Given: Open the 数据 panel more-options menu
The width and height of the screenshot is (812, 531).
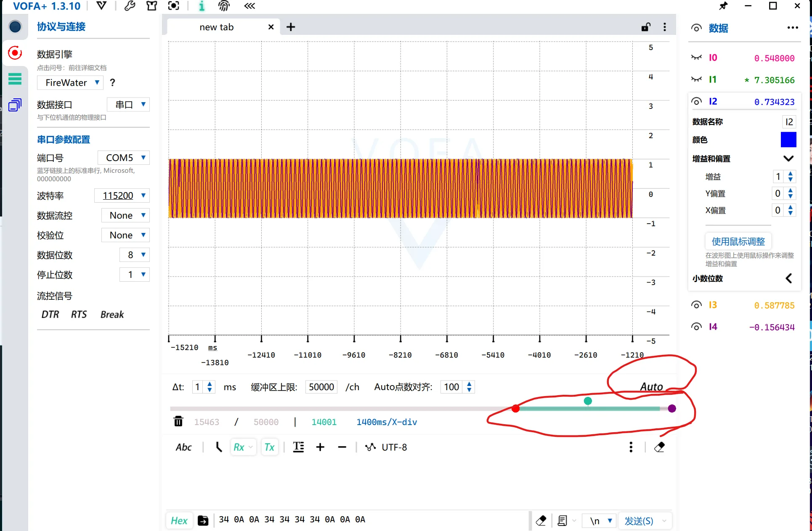Looking at the screenshot, I should point(793,28).
